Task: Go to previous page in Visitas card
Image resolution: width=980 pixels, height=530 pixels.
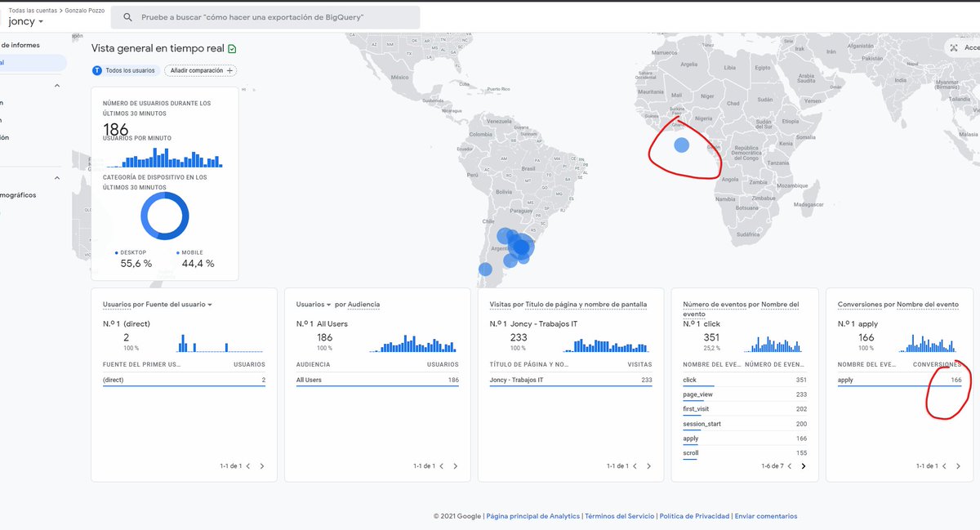Action: (x=635, y=466)
